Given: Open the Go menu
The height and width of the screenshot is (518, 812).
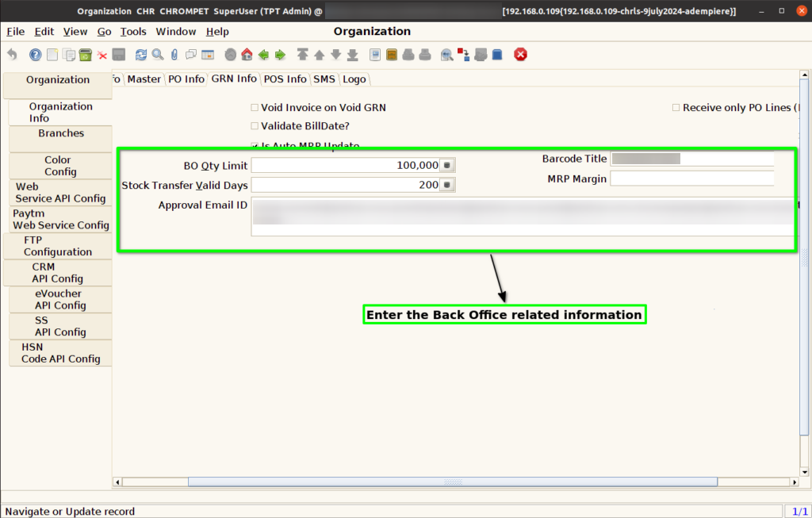Looking at the screenshot, I should click(x=104, y=32).
